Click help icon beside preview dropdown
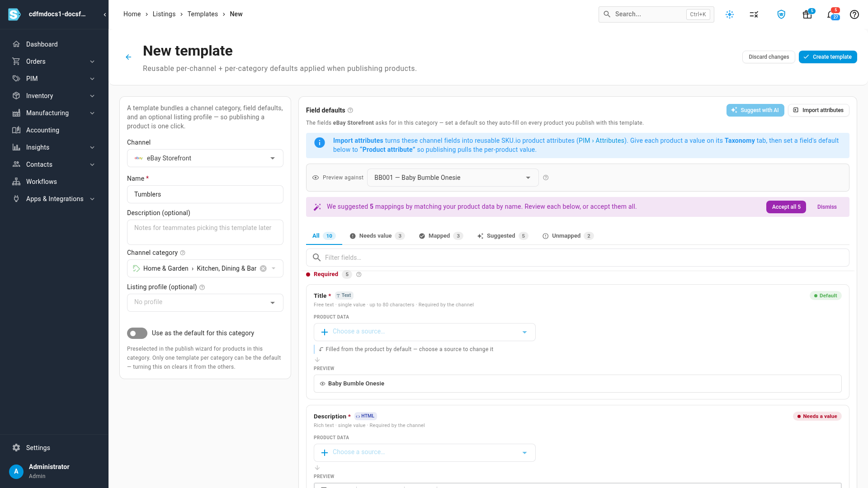This screenshot has width=868, height=488. (x=546, y=178)
